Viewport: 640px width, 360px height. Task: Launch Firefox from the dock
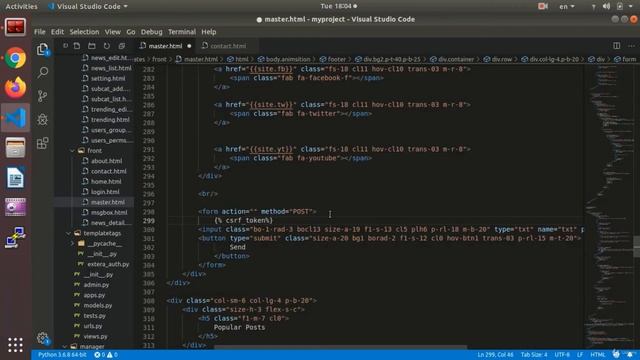point(16,87)
